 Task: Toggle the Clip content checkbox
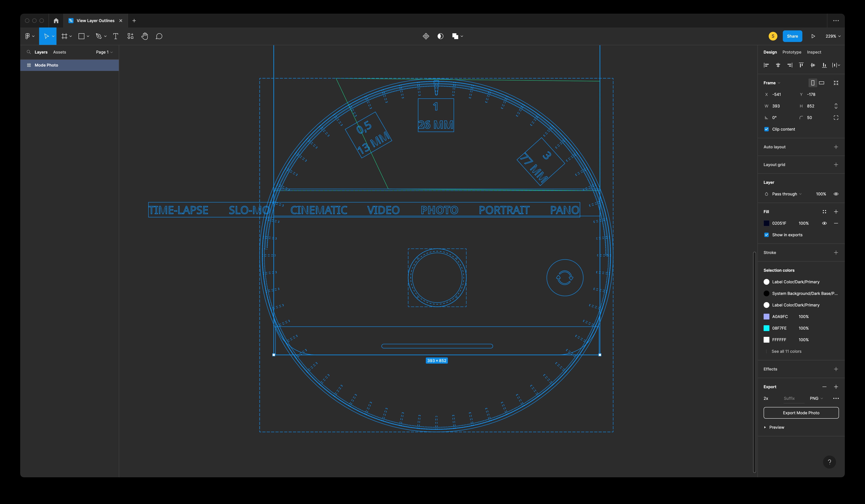(x=767, y=129)
